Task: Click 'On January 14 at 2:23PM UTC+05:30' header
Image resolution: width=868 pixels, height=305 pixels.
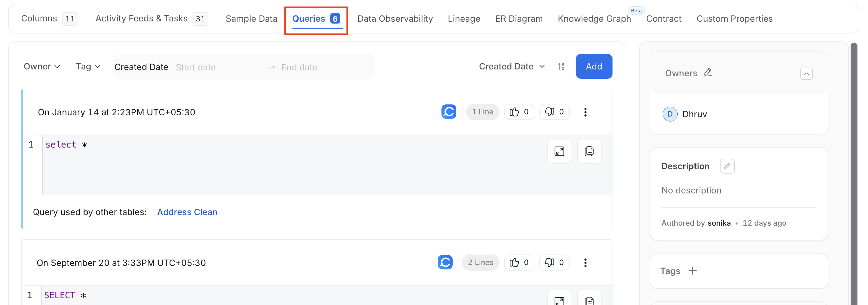Action: tap(117, 112)
